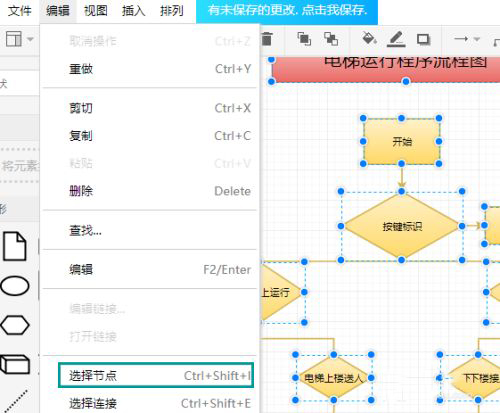
Task: Select the 电梯上楼送人 diamond node
Action: point(333,378)
